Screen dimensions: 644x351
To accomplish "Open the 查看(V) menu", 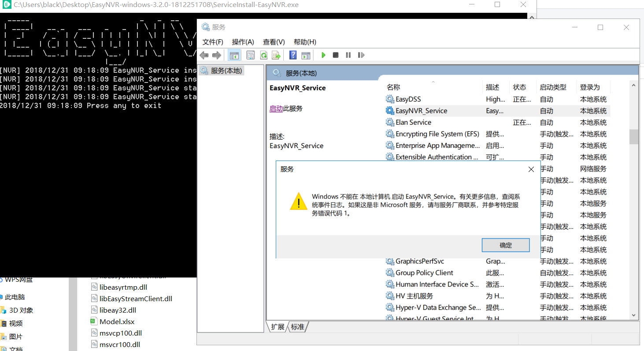I will (x=274, y=42).
